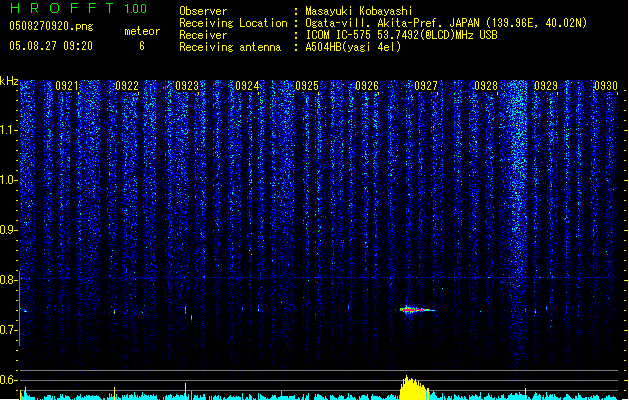Select the file name 0508270920.png

coord(51,26)
